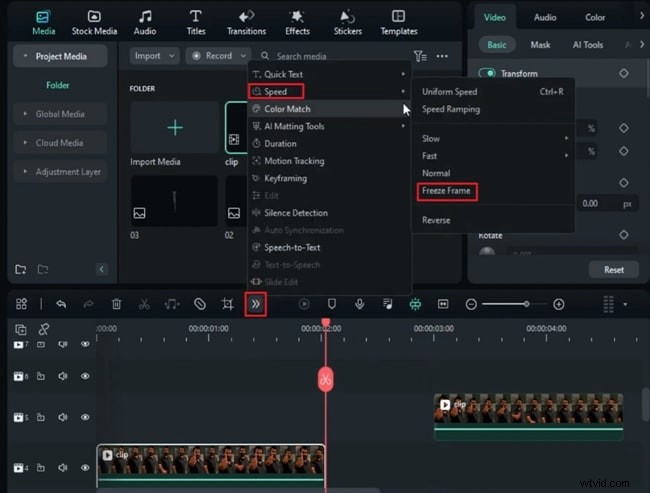The image size is (650, 493).
Task: Open the media panel more options
Action: coord(442,56)
